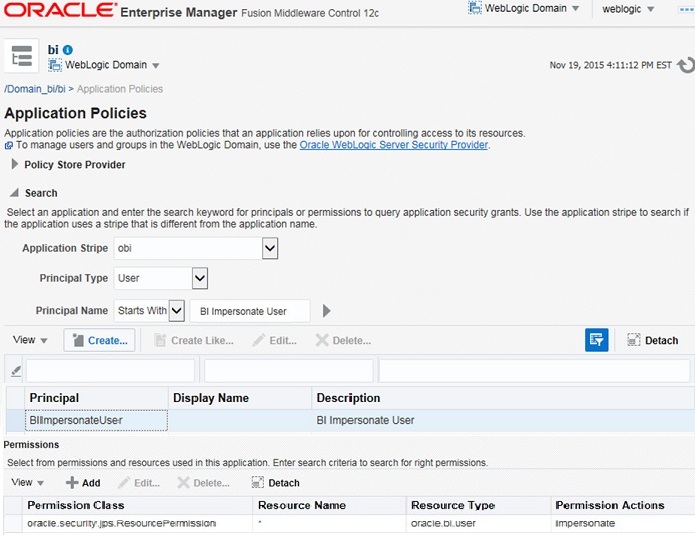Open the Application Stripe dropdown

click(269, 247)
